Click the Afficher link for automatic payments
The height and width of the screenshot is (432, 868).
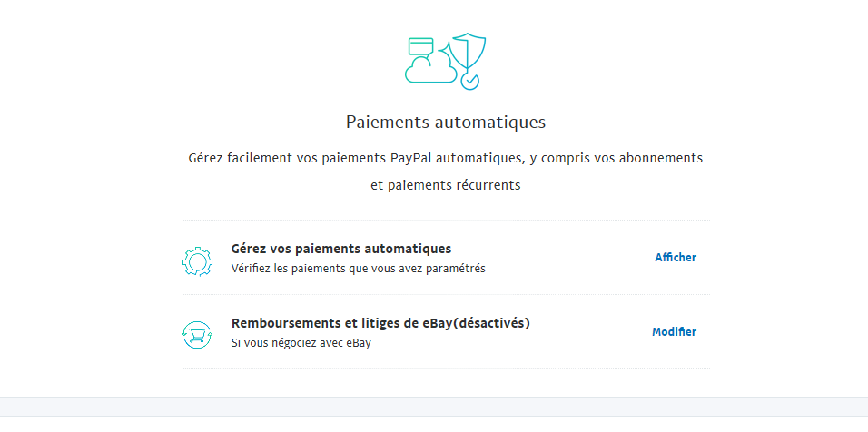point(676,258)
